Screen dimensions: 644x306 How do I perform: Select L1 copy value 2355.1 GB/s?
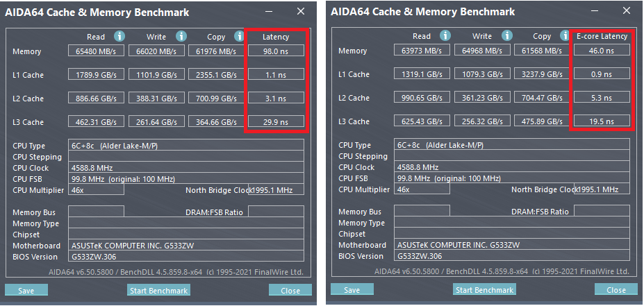(x=216, y=74)
